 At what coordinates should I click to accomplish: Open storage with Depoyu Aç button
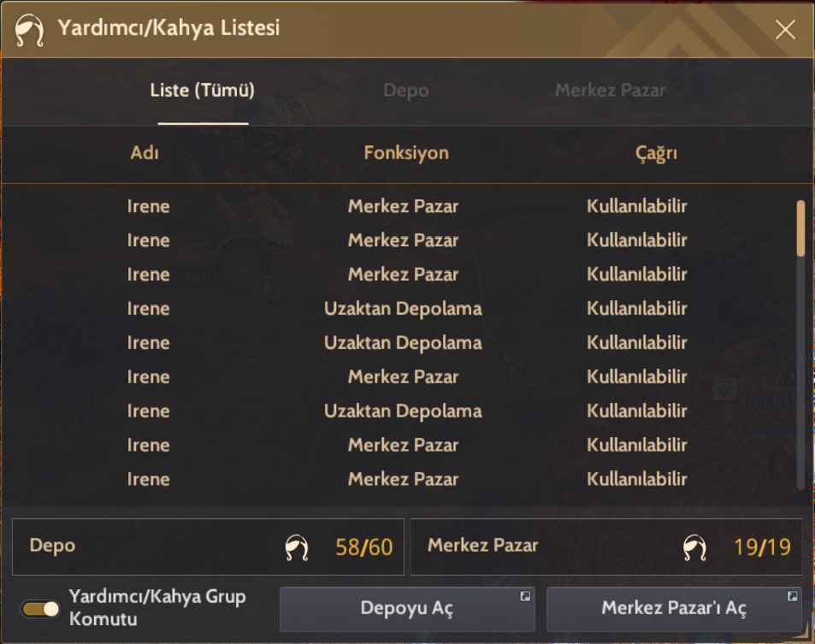pyautogui.click(x=407, y=609)
